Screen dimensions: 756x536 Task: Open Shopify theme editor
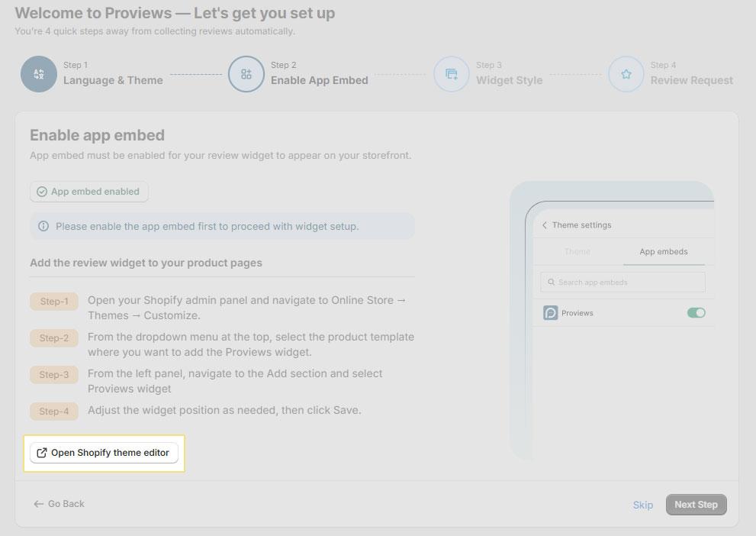(104, 453)
